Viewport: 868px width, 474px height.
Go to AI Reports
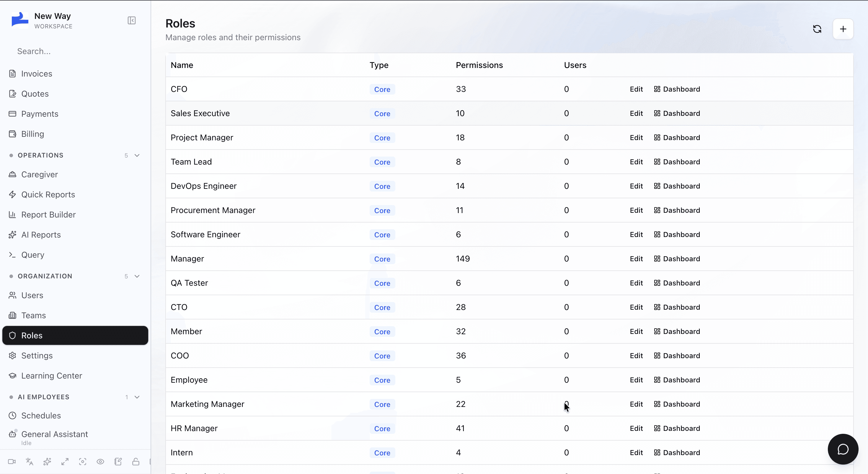point(75,235)
